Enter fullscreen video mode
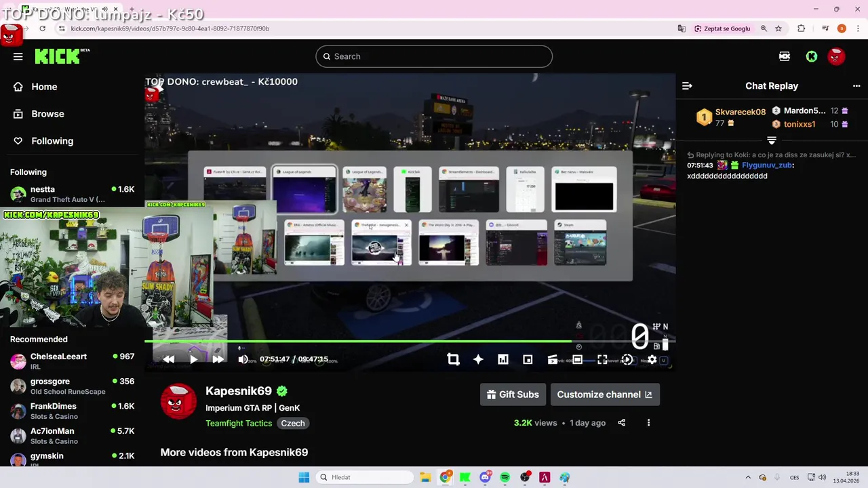The width and height of the screenshot is (868, 488). click(x=602, y=359)
